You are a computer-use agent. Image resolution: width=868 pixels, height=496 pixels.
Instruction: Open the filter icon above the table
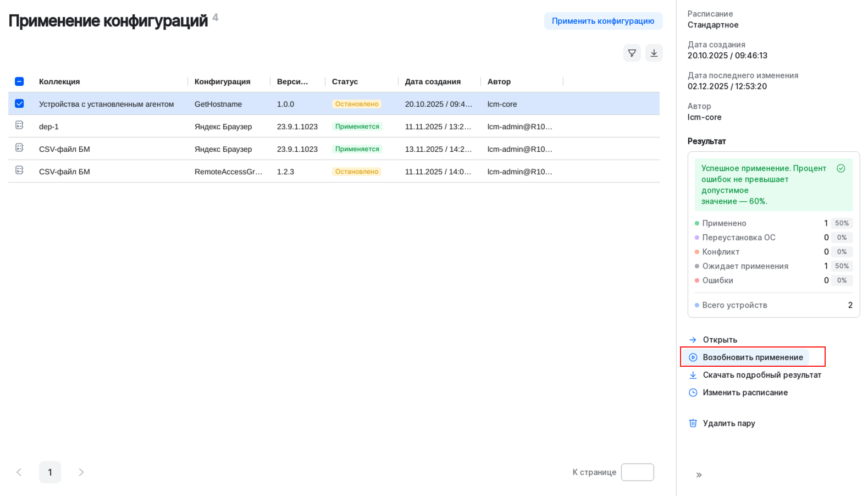point(632,53)
